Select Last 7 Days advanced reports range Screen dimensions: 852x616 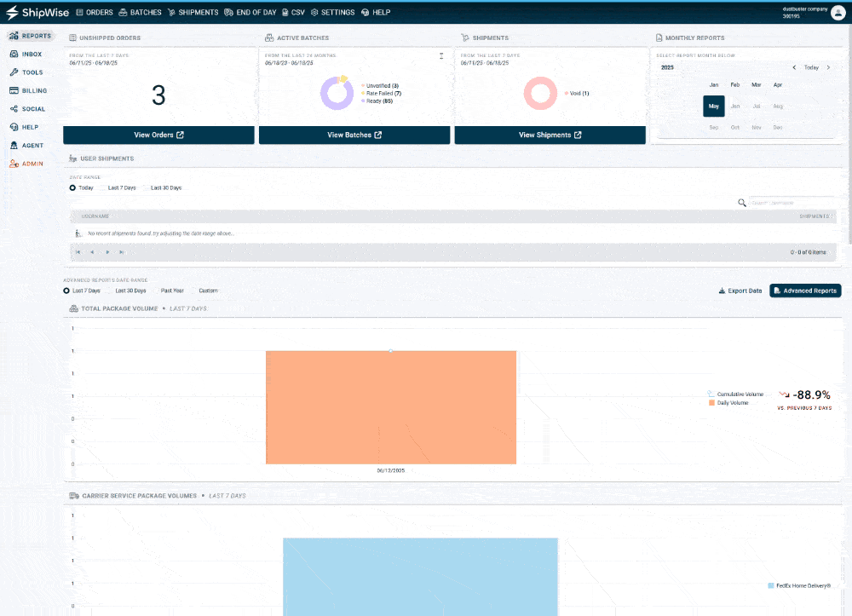coord(82,291)
